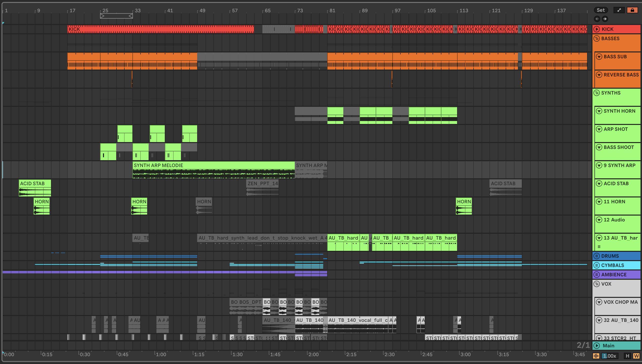642x364 pixels.
Task: Select the BASS SUB track header
Action: (x=615, y=57)
